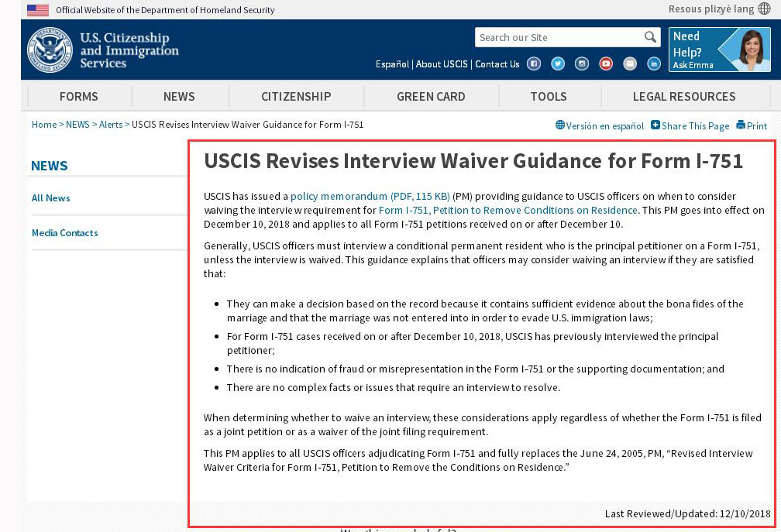Visit the YouTube channel icon
The image size is (781, 532).
606,64
